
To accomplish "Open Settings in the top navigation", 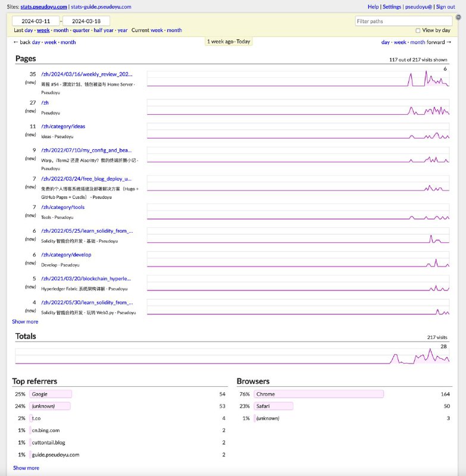I will (x=392, y=7).
